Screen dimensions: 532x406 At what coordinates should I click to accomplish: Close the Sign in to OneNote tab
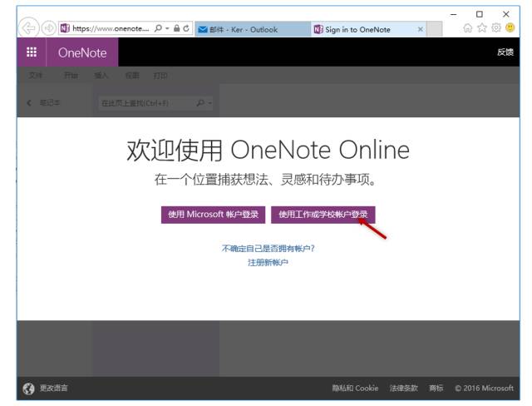coord(420,29)
